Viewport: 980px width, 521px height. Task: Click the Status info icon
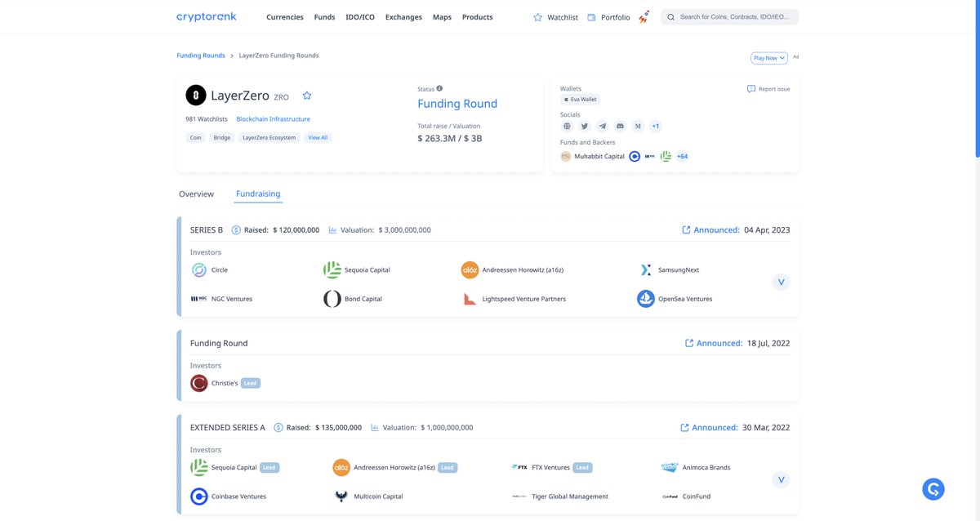pyautogui.click(x=439, y=88)
